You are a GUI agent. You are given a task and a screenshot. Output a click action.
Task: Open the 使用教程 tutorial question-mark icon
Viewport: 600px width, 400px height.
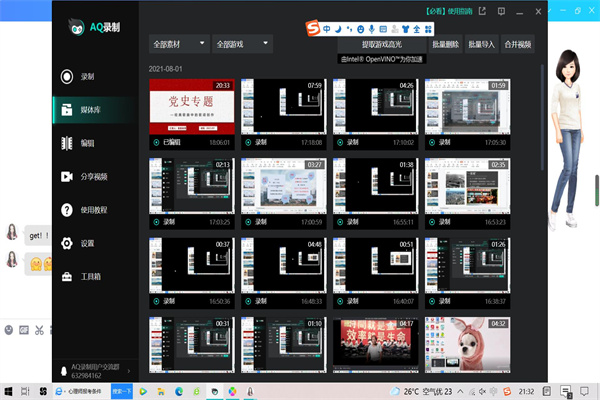pyautogui.click(x=67, y=210)
